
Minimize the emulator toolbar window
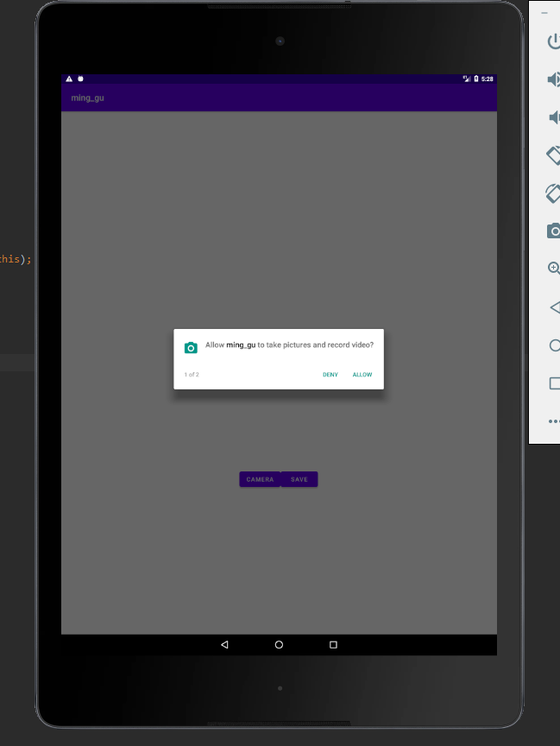544,13
